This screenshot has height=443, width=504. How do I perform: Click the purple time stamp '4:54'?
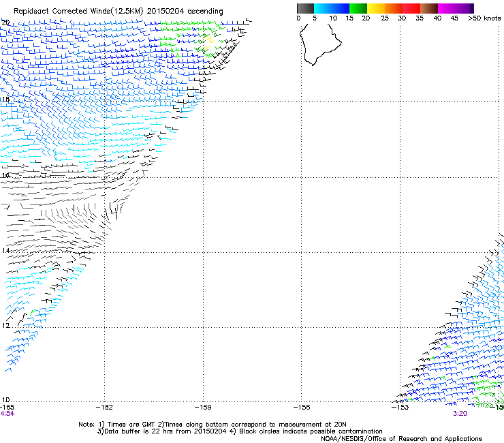point(7,414)
